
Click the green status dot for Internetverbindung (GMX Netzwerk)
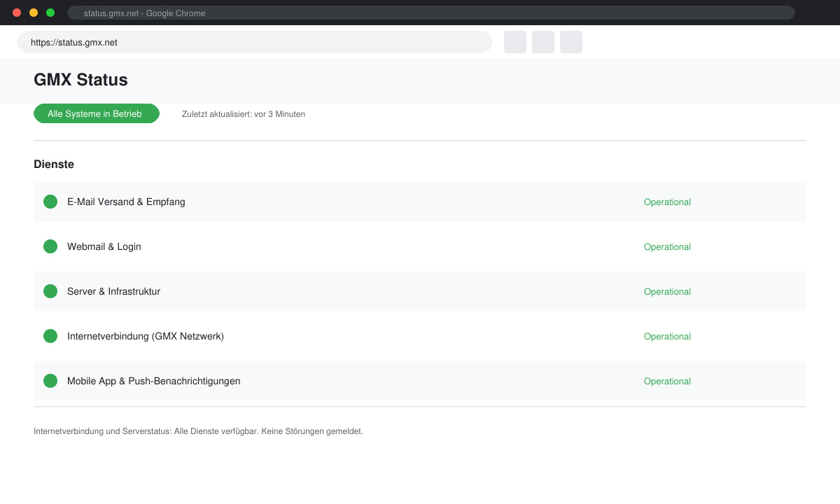point(50,336)
